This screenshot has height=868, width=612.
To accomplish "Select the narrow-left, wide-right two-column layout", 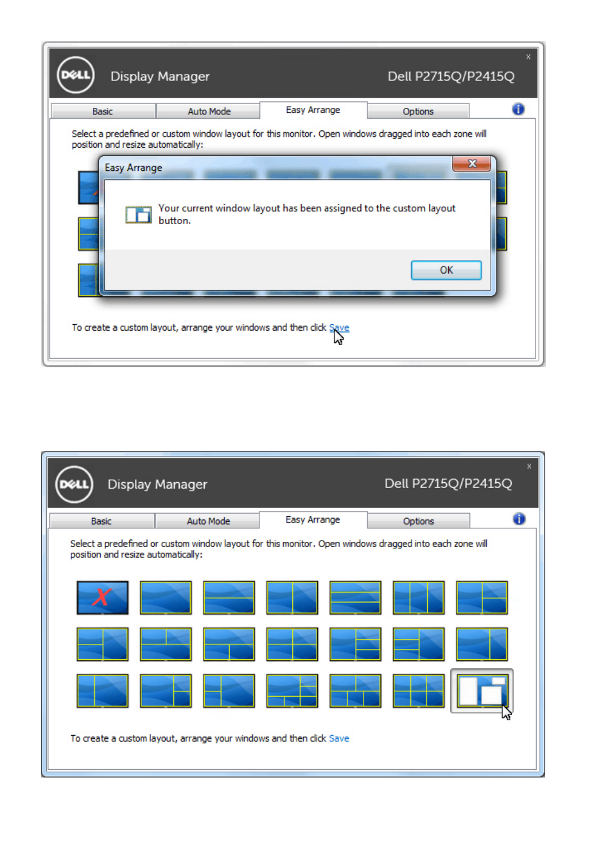I will click(103, 691).
